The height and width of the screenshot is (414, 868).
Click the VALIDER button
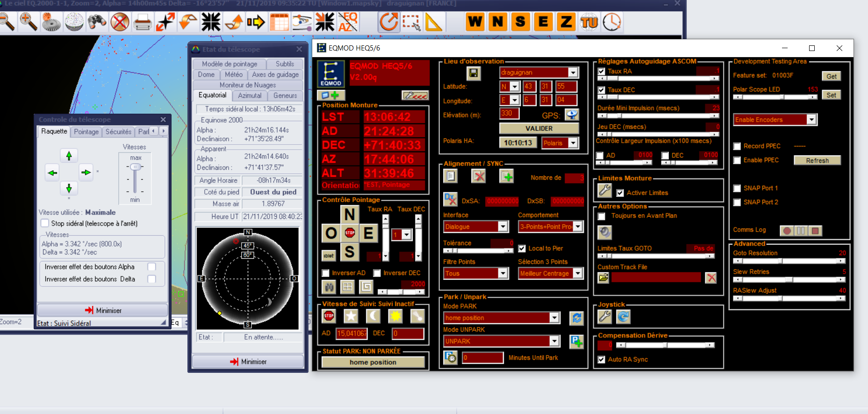pyautogui.click(x=539, y=128)
